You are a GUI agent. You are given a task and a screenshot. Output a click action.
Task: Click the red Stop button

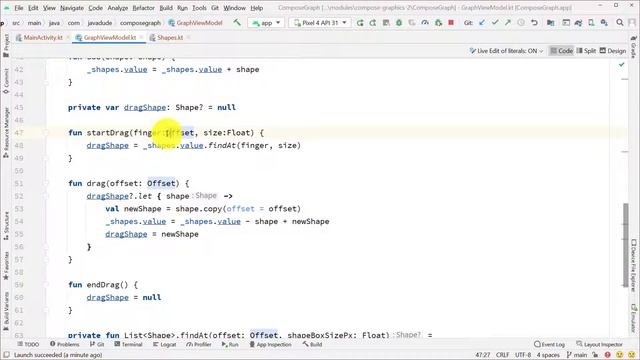(451, 23)
